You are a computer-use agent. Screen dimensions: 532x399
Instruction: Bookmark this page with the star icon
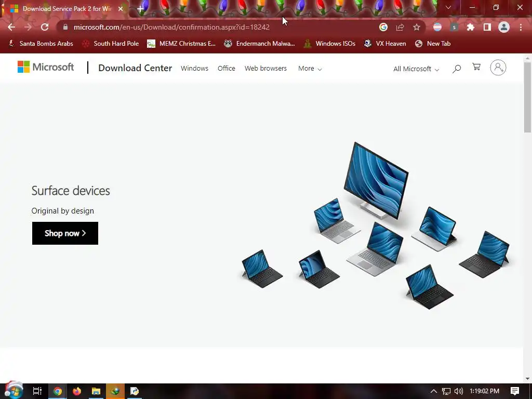[417, 27]
